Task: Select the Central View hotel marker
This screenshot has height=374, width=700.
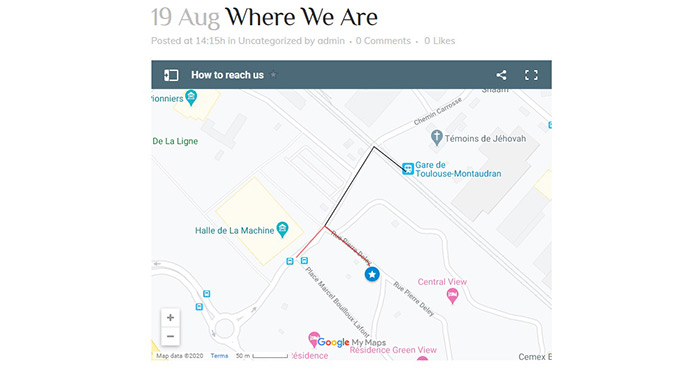Action: click(x=452, y=295)
